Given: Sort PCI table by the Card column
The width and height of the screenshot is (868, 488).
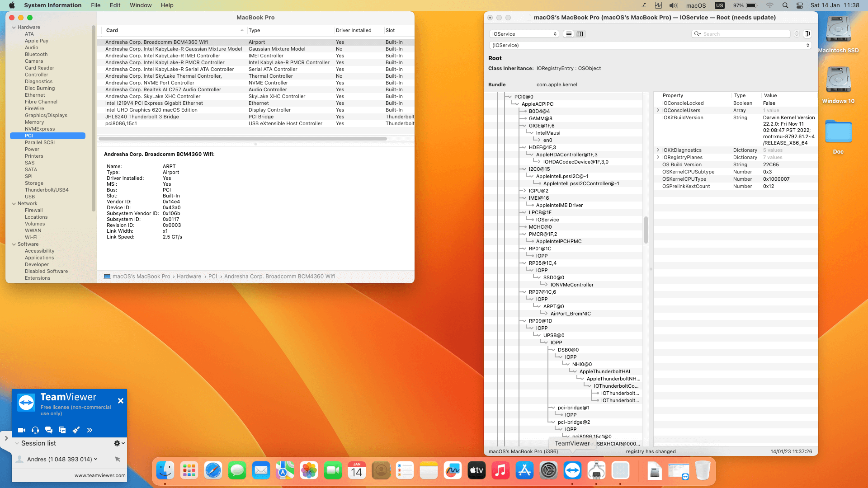Looking at the screenshot, I should [174, 30].
